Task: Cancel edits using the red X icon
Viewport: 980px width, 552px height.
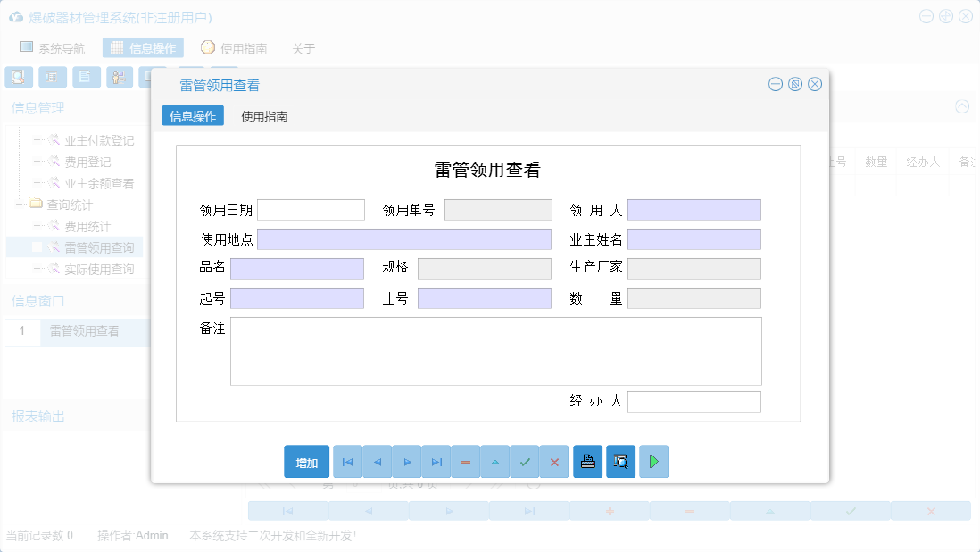Action: 555,461
